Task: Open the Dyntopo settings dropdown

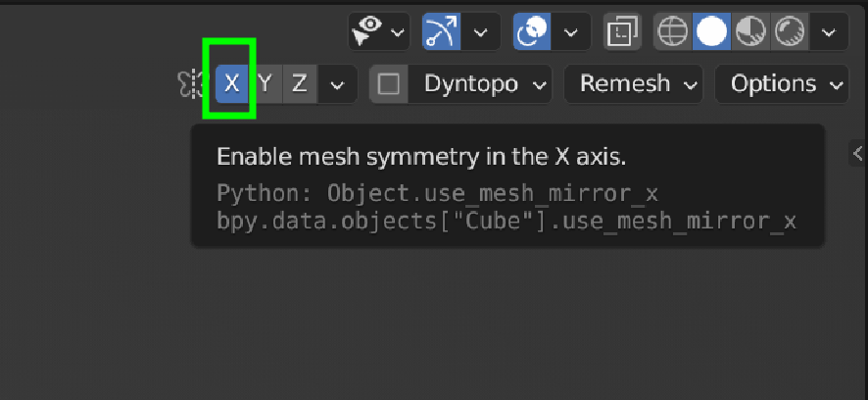Action: pos(482,83)
